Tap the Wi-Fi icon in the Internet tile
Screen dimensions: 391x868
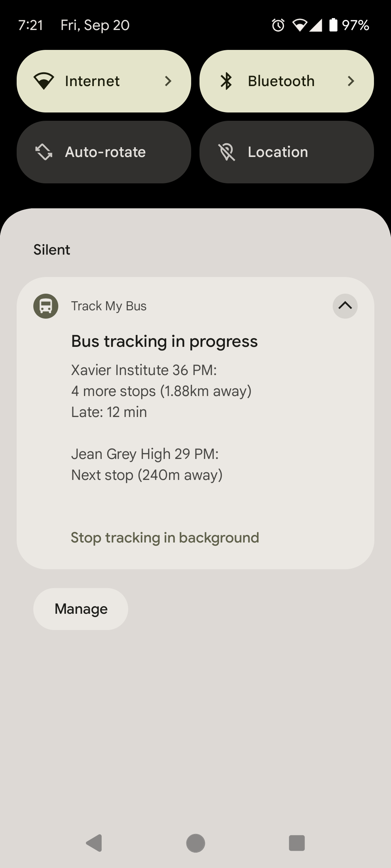[x=43, y=81]
